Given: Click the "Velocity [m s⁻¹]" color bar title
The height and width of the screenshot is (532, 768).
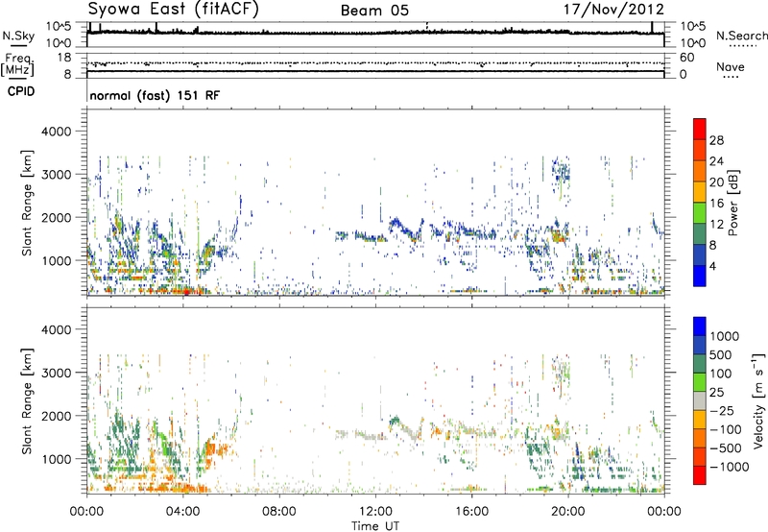Looking at the screenshot, I should 758,400.
